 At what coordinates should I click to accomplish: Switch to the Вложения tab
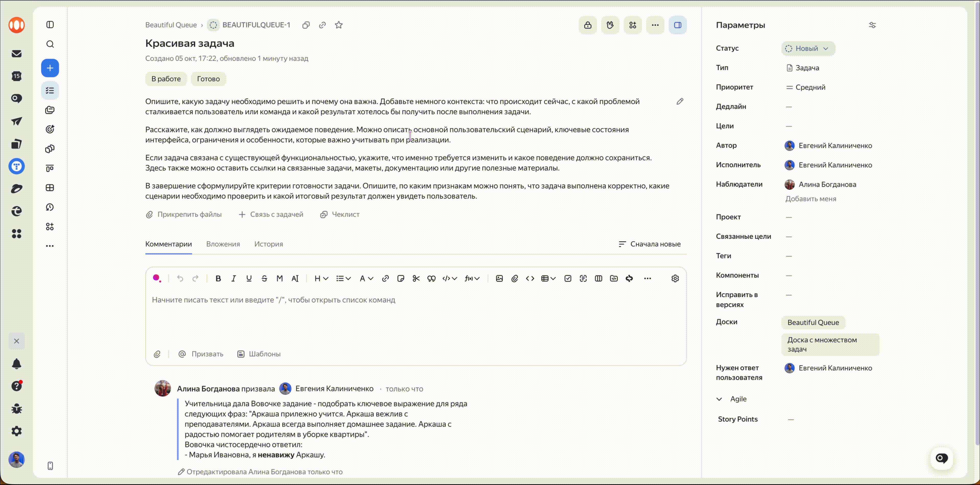click(x=223, y=244)
